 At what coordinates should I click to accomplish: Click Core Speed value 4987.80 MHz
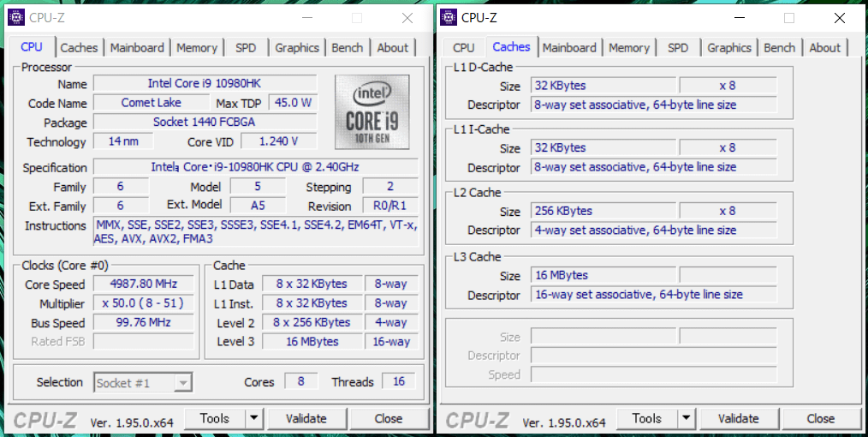(143, 284)
